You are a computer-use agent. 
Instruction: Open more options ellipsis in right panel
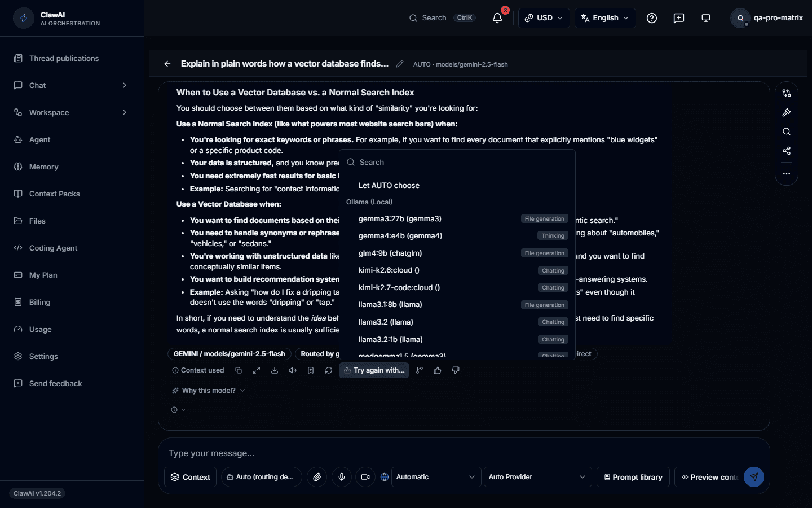pyautogui.click(x=787, y=174)
